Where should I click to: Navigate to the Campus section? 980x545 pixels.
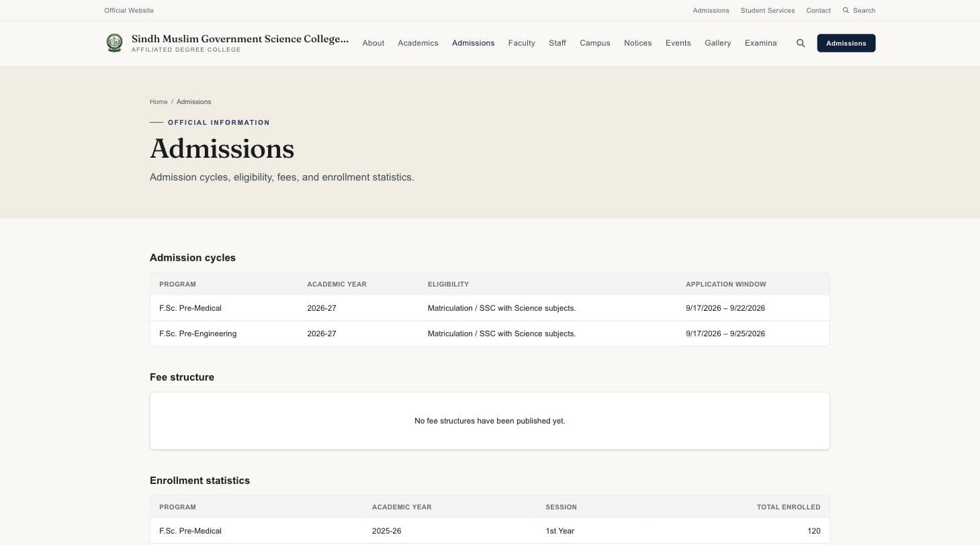(595, 43)
